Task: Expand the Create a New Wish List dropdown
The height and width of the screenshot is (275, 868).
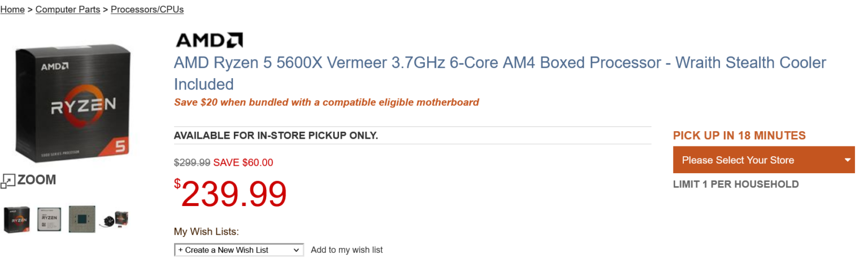Action: [238, 250]
